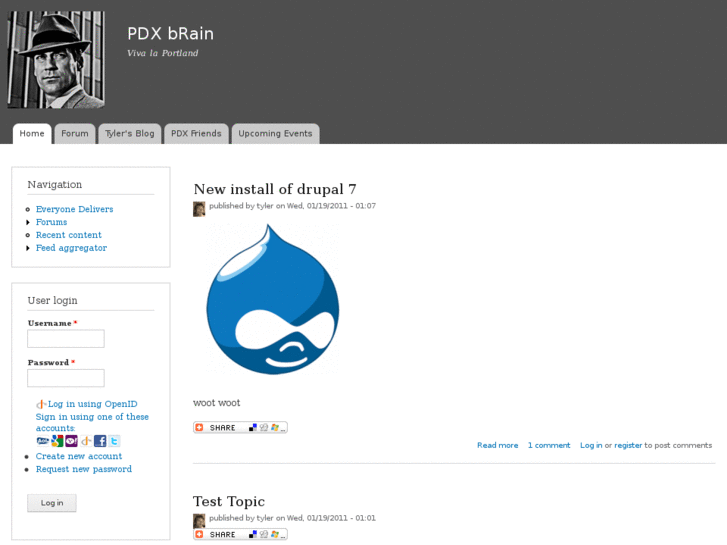Open the Forum tab

(x=75, y=134)
